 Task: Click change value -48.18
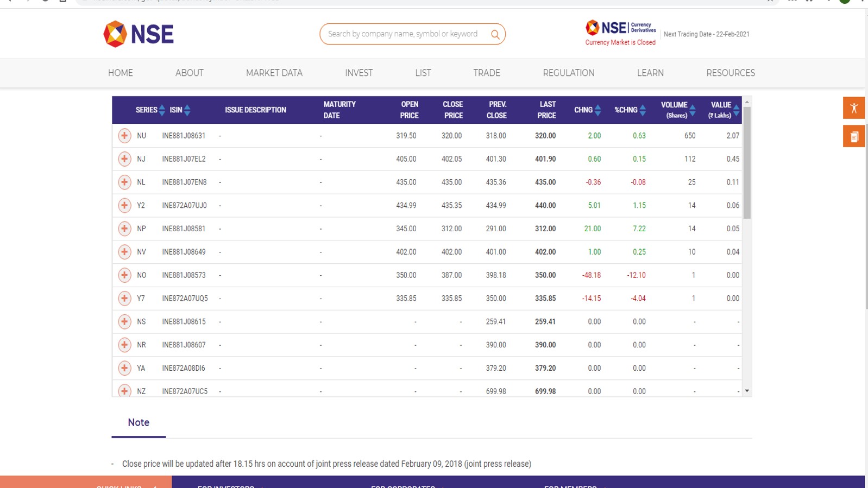point(592,275)
